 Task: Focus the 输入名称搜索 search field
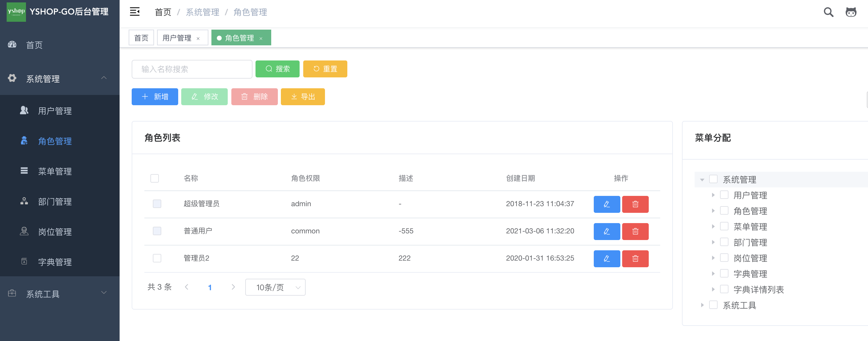192,69
